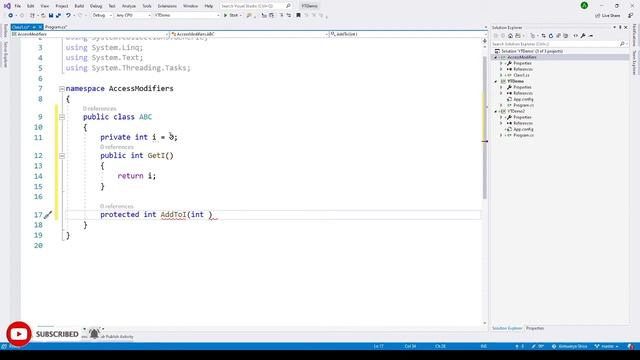Click the Live Share button

pos(608,16)
